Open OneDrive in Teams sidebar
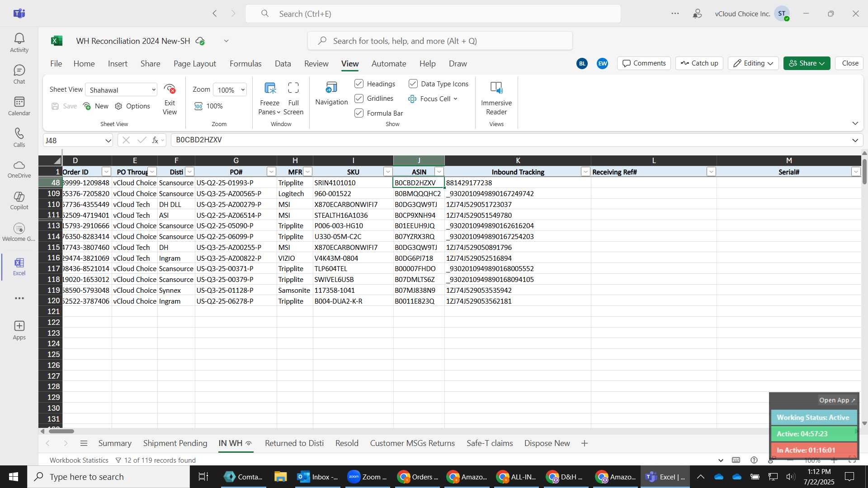This screenshot has height=488, width=868. point(19,169)
